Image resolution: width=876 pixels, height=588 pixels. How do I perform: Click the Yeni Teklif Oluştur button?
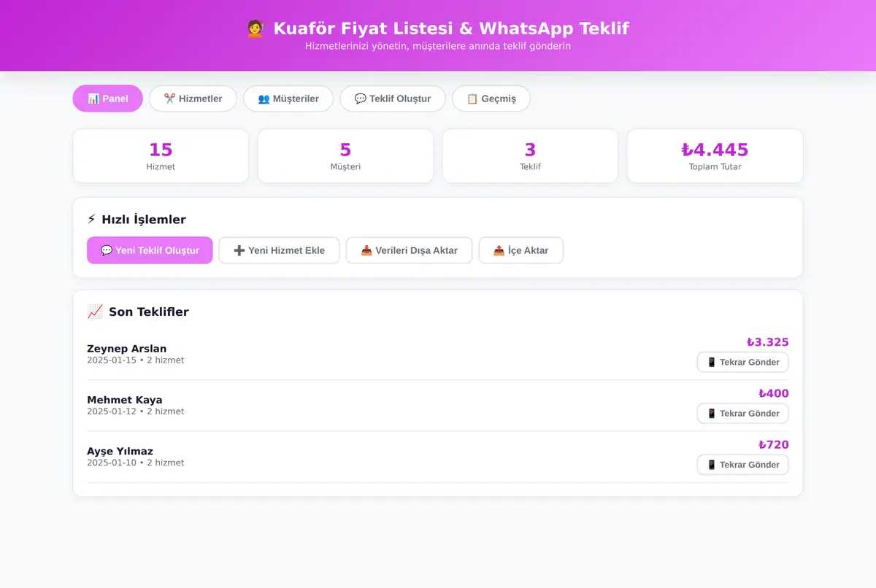[x=150, y=250]
